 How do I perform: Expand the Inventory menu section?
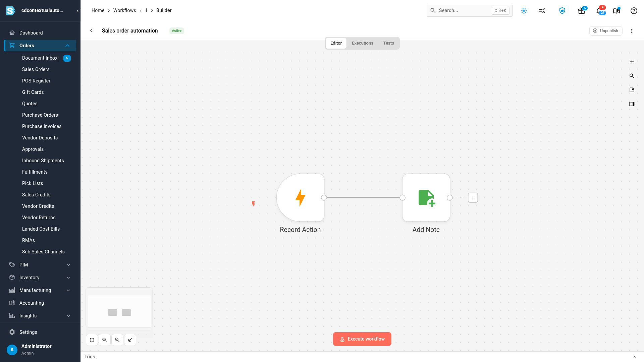click(68, 278)
